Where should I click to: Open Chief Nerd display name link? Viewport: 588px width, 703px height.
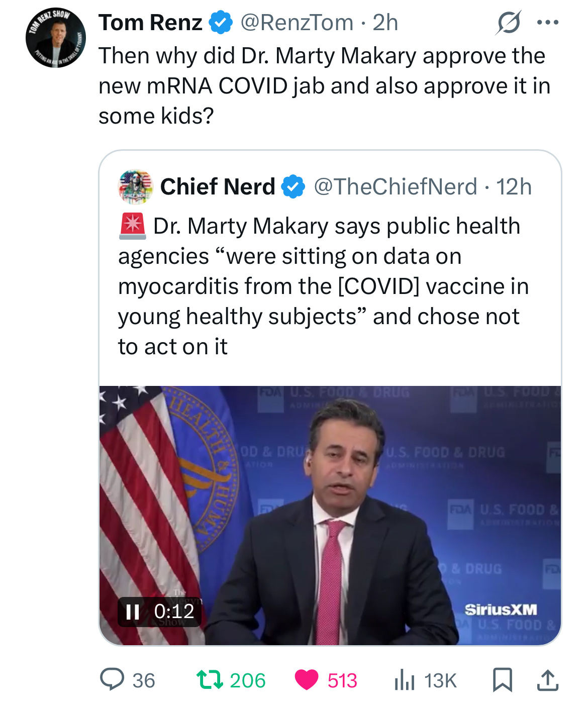click(x=218, y=187)
